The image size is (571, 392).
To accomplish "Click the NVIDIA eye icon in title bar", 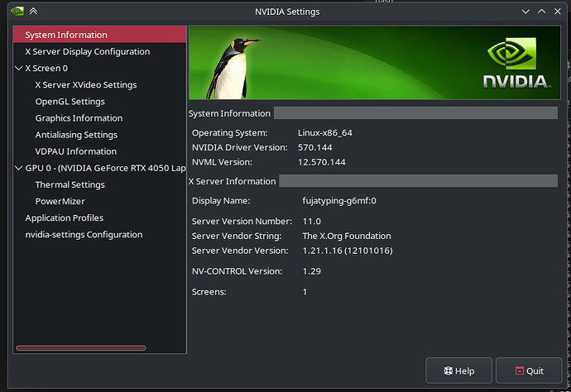I will click(x=17, y=12).
